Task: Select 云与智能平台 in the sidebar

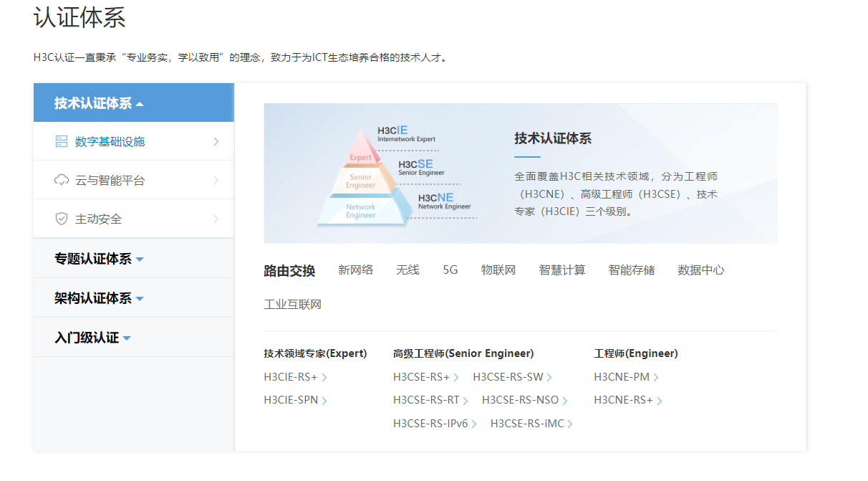Action: point(134,180)
